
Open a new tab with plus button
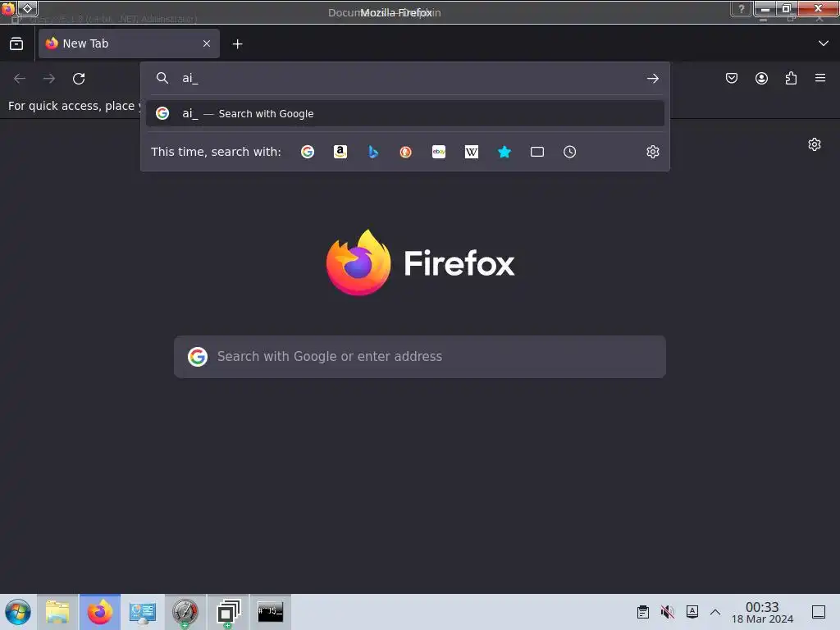pyautogui.click(x=237, y=44)
